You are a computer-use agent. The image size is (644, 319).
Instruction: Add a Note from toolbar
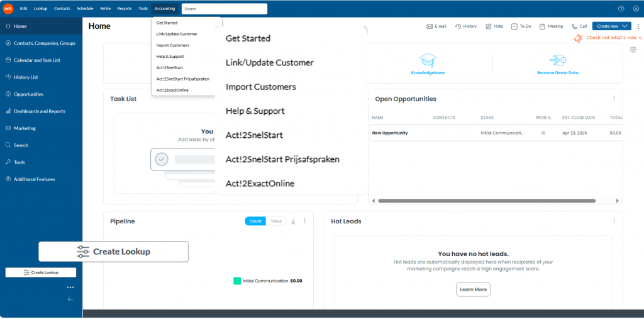pyautogui.click(x=489, y=26)
